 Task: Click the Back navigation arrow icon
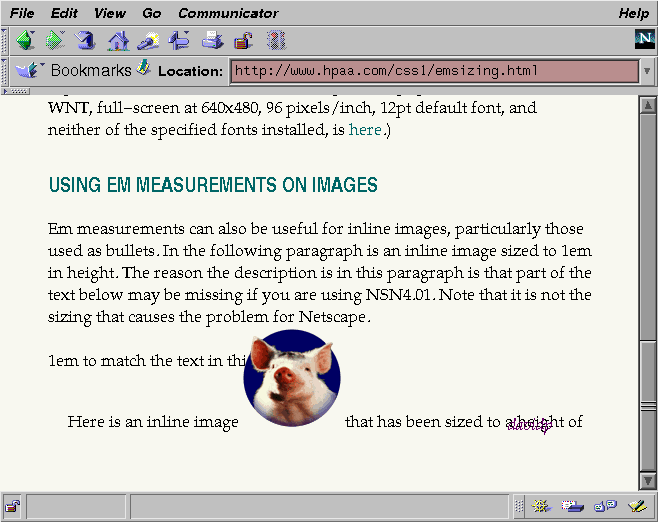click(x=25, y=41)
